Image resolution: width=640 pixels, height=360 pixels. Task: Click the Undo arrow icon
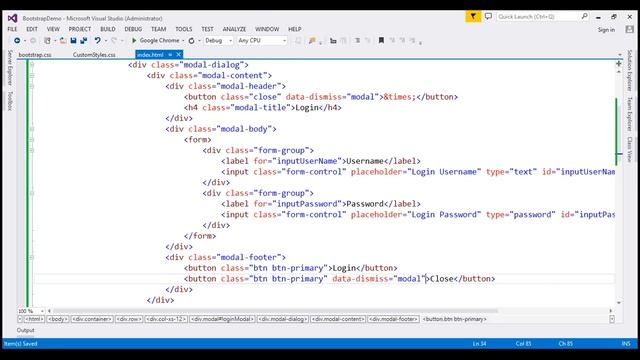pos(97,40)
